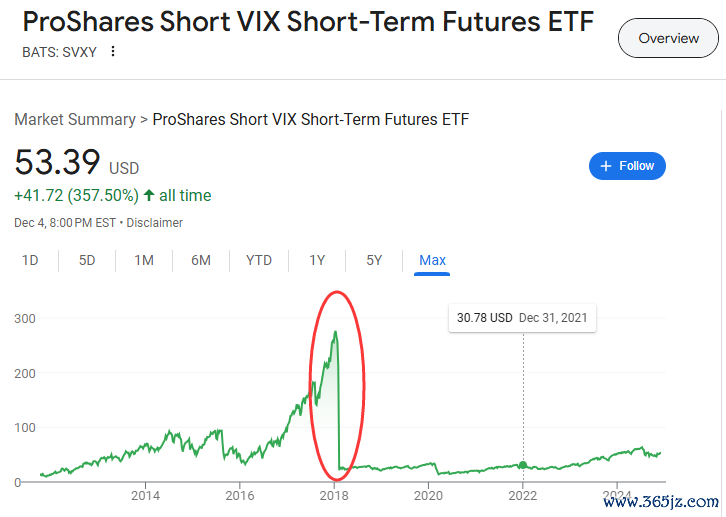The image size is (726, 517).
Task: Click the green up arrow beside all time
Action: [149, 195]
